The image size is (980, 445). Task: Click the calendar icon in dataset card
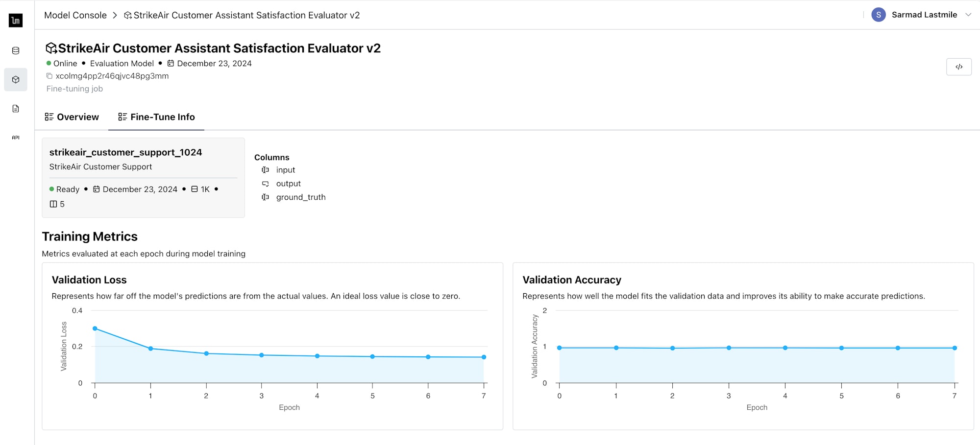97,189
